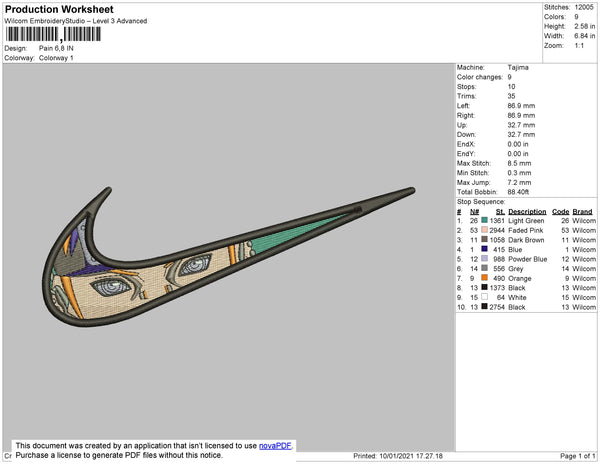Select the Trims value 35

[511, 96]
